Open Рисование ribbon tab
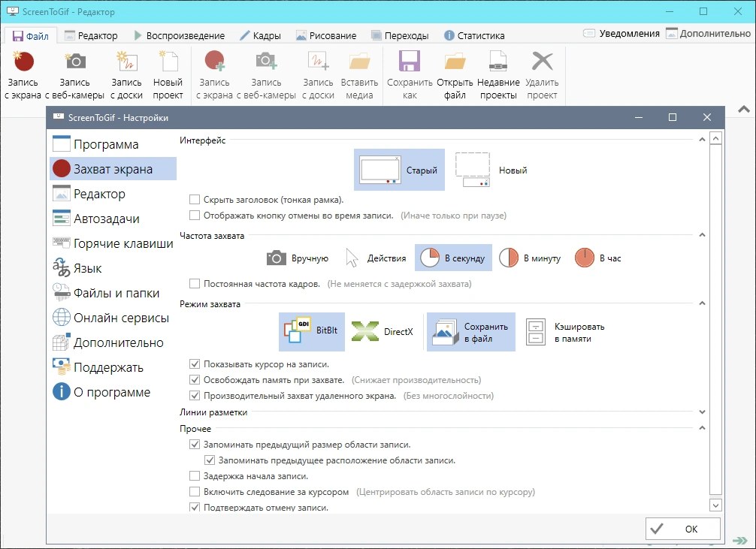Screen dimensions: 756x549 coord(326,35)
